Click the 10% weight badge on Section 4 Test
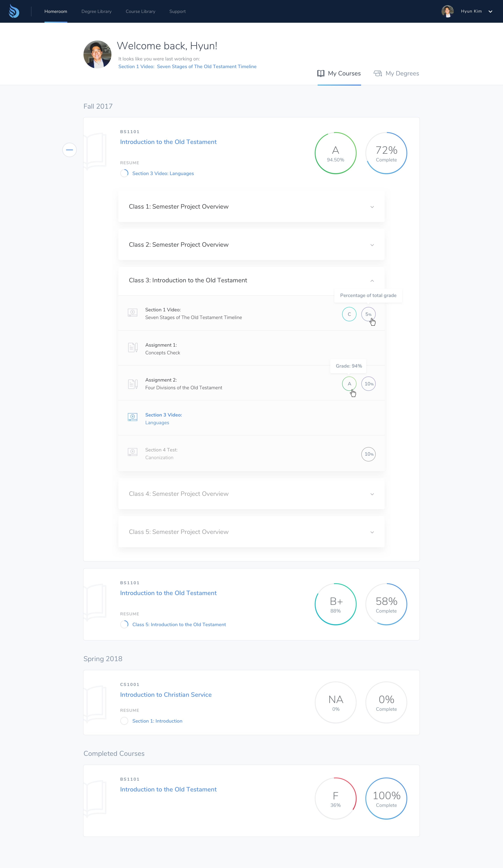This screenshot has height=868, width=503. [368, 454]
